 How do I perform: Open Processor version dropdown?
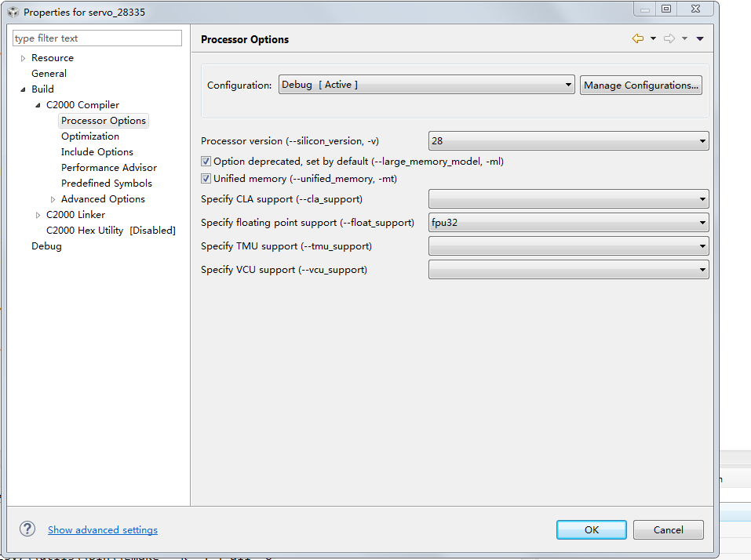pyautogui.click(x=701, y=140)
